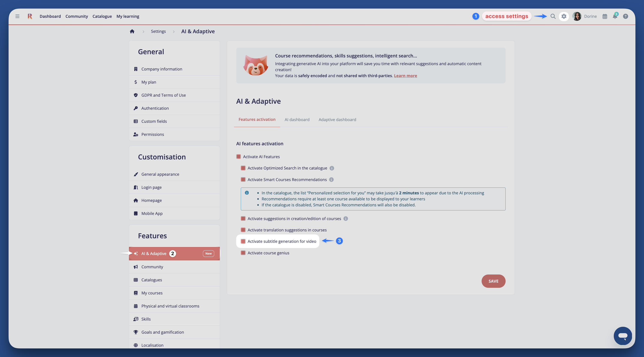Open the notifications bell

(615, 16)
